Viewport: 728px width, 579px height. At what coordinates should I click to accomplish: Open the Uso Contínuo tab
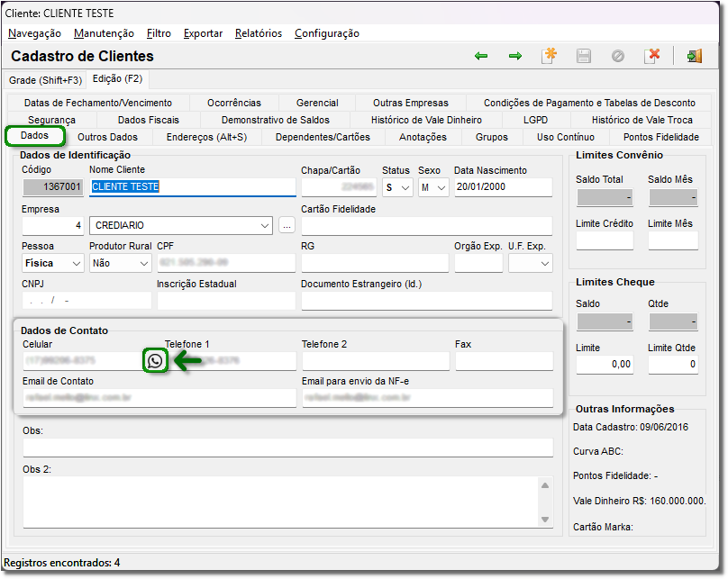[566, 137]
